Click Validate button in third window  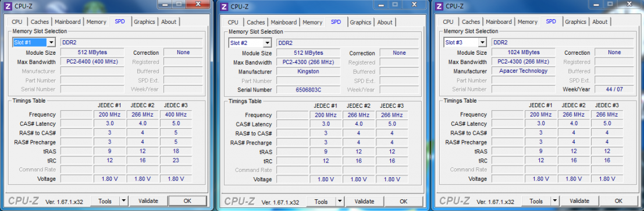(579, 201)
